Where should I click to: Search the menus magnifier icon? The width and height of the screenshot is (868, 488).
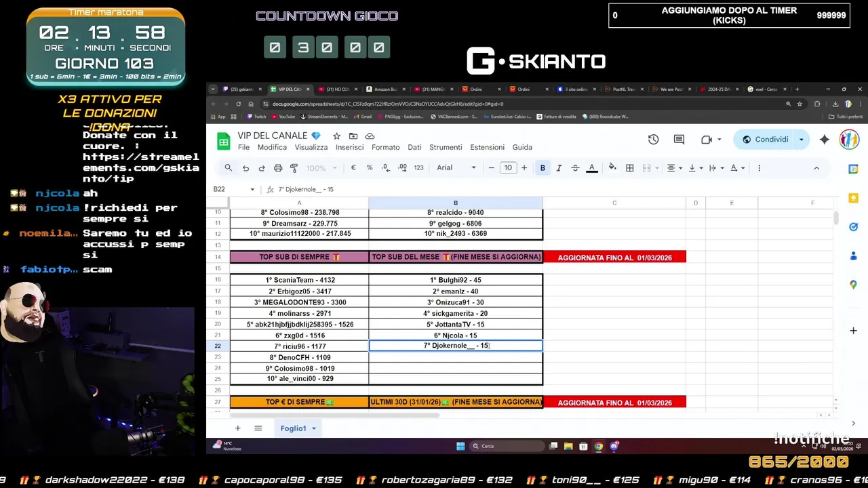(x=229, y=168)
